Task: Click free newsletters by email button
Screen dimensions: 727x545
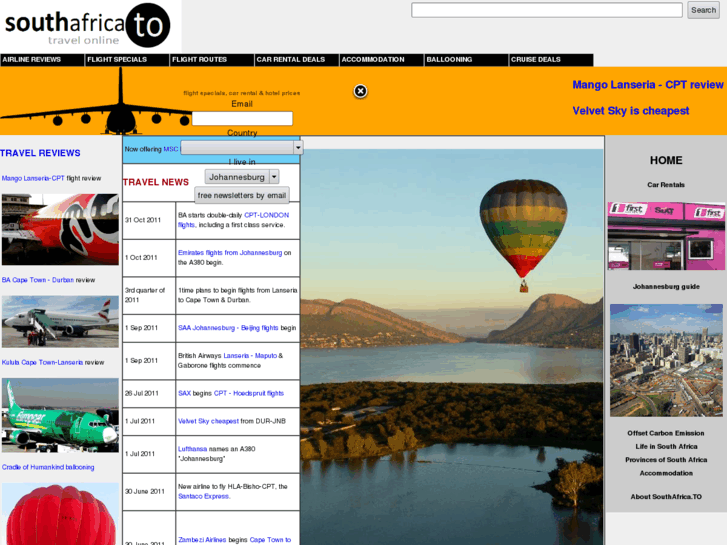Action: [x=242, y=195]
